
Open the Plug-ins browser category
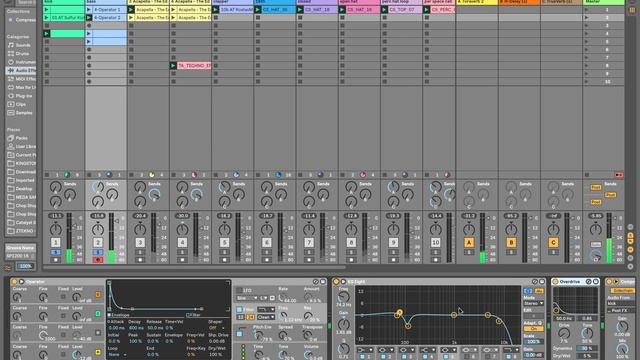pos(20,96)
